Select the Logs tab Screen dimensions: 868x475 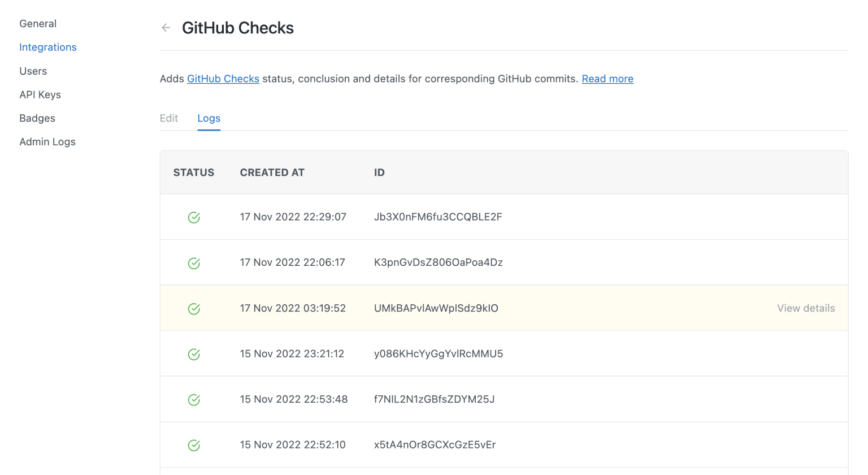click(x=209, y=118)
